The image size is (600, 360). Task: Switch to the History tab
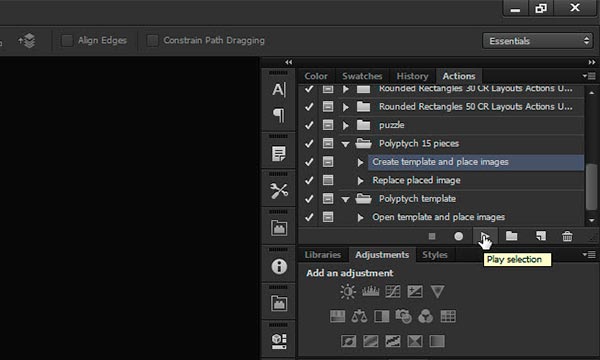coord(412,76)
